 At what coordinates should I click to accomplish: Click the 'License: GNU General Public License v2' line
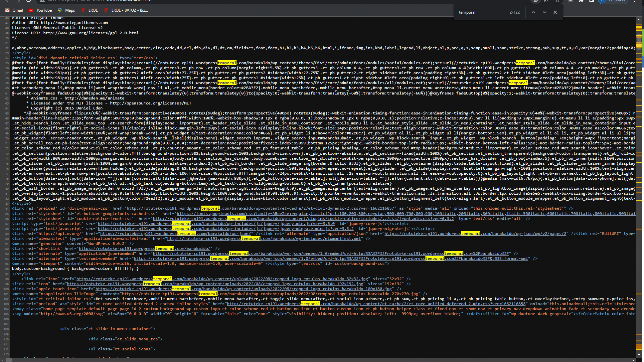pos(57,28)
